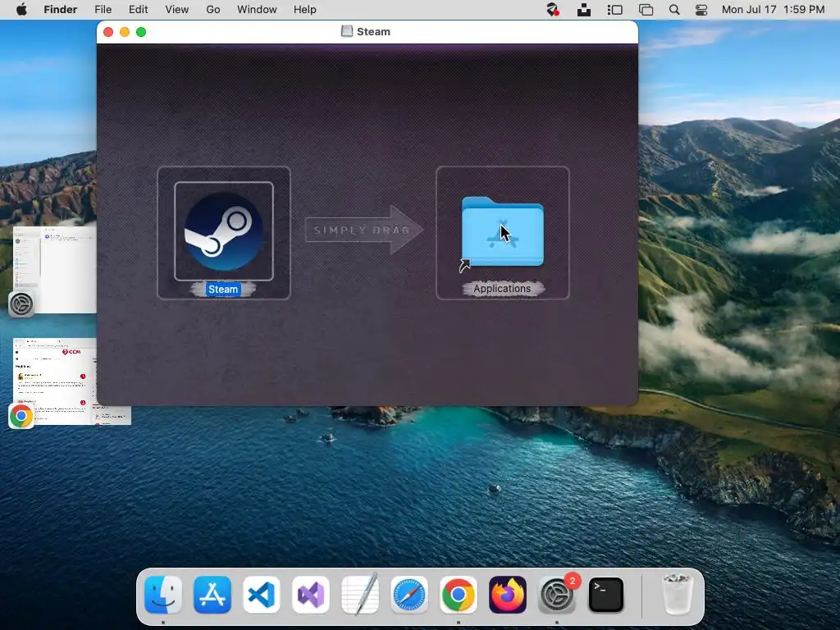Launch Firefox from the Dock
The image size is (840, 630).
[508, 595]
